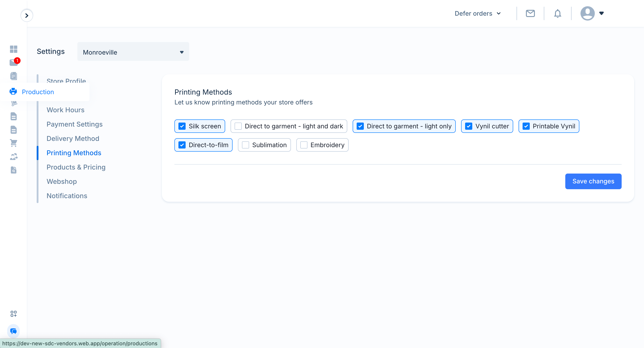The height and width of the screenshot is (348, 644).
Task: Open the shopping cart sidebar icon
Action: (13, 143)
